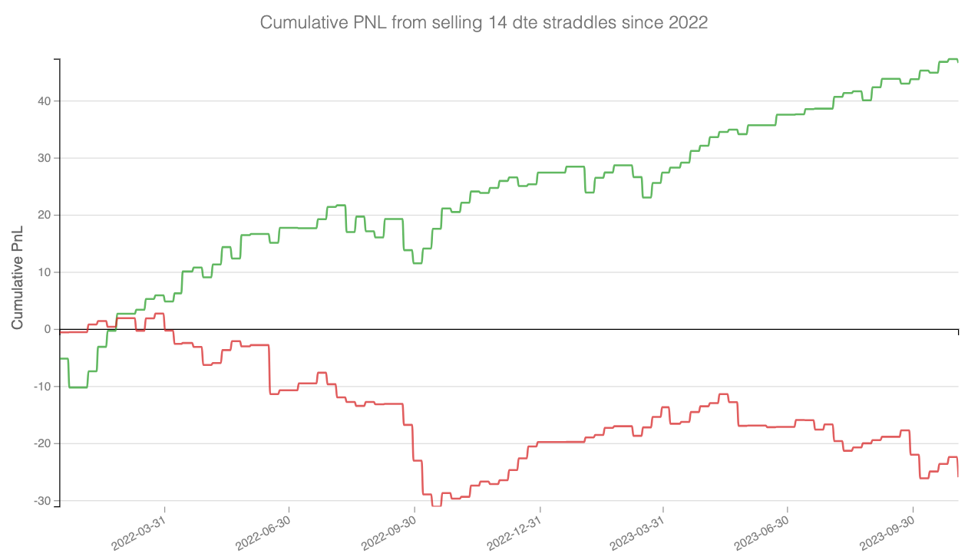Screen dimensions: 968x560
Task: Click the 30 y-axis tick label
Action: coord(44,158)
